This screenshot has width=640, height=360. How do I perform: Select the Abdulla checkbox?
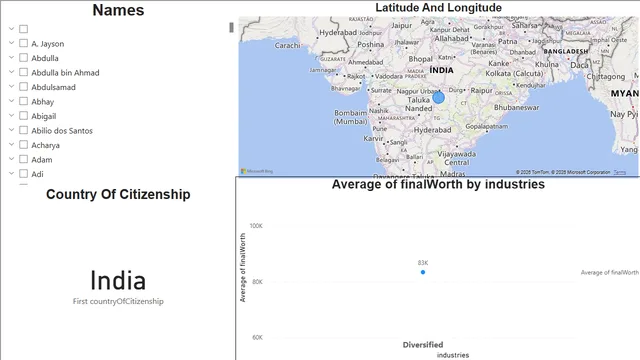(x=24, y=58)
